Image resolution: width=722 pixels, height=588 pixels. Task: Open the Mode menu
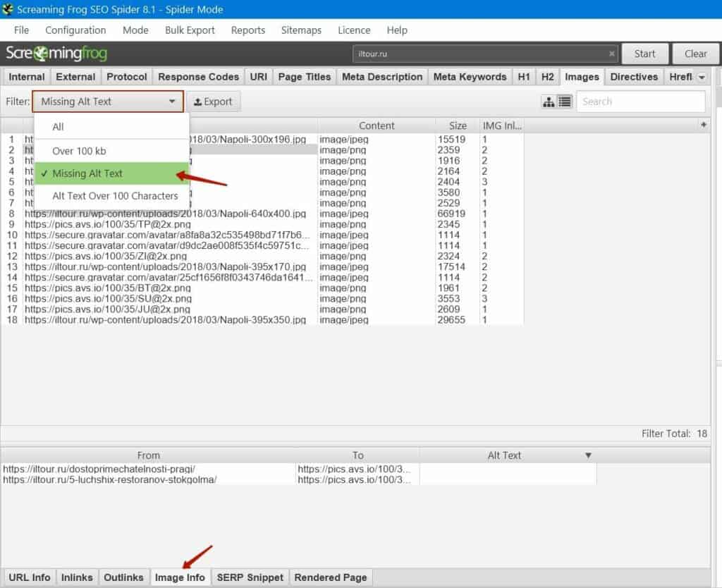point(135,30)
